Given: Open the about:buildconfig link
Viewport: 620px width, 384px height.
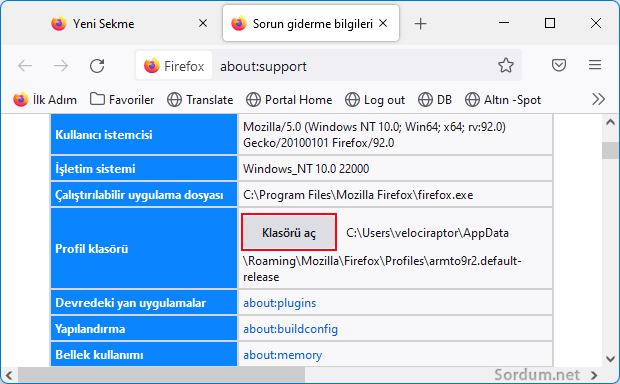Looking at the screenshot, I should tap(290, 329).
